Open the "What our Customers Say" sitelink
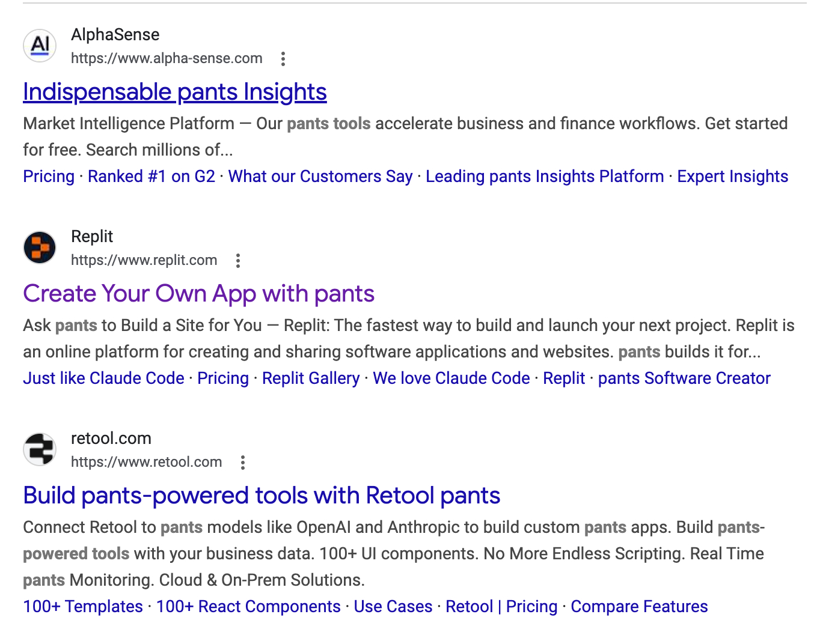The height and width of the screenshot is (644, 814). pyautogui.click(x=320, y=177)
